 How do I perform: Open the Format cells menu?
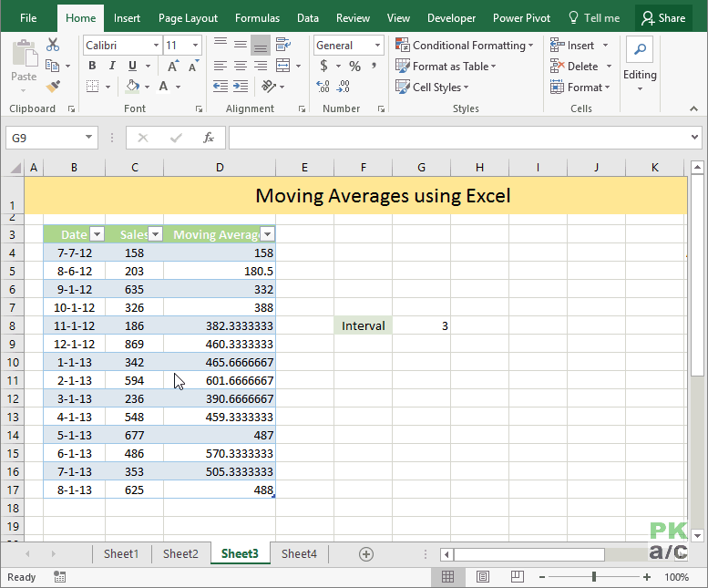[x=580, y=88]
